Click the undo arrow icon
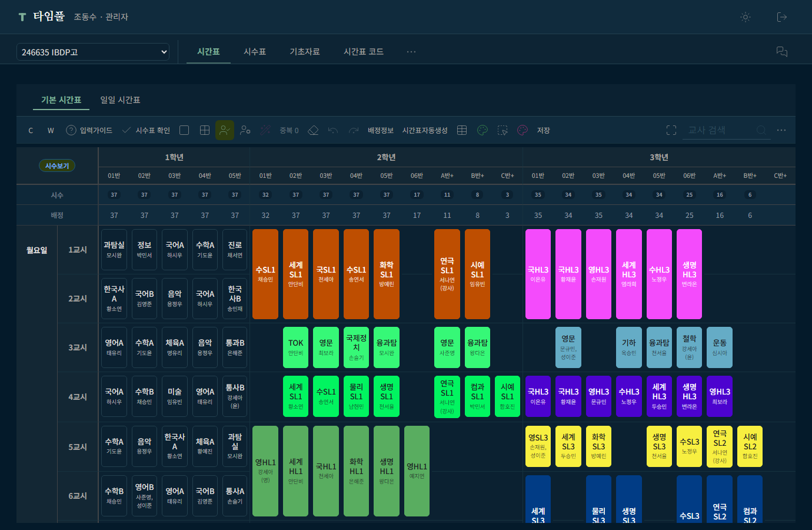 click(333, 130)
